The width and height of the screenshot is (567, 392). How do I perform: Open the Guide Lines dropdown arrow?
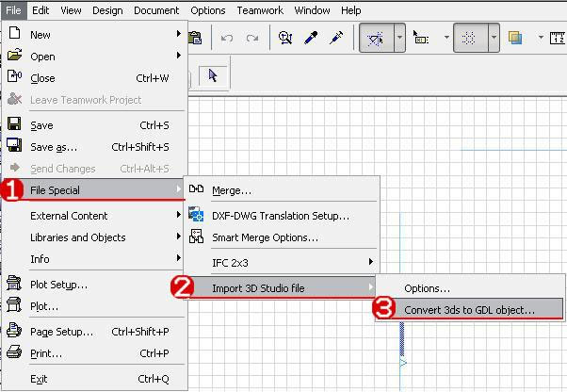click(399, 38)
